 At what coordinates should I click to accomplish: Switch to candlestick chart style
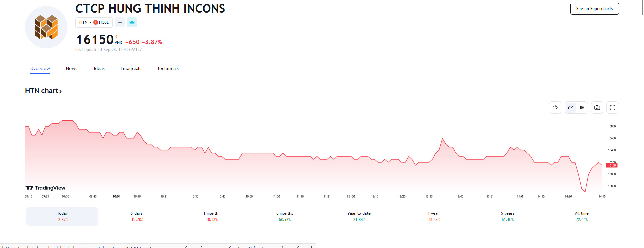point(582,108)
